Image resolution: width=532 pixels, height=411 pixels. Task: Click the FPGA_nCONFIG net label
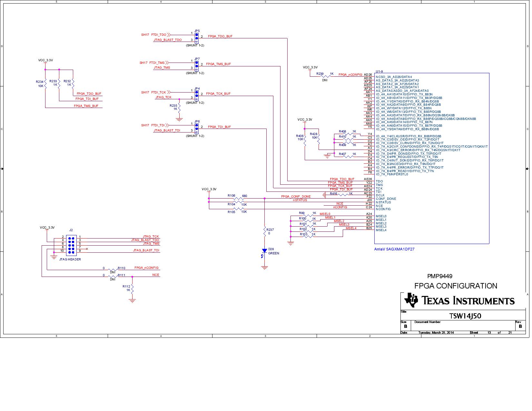pos(350,75)
